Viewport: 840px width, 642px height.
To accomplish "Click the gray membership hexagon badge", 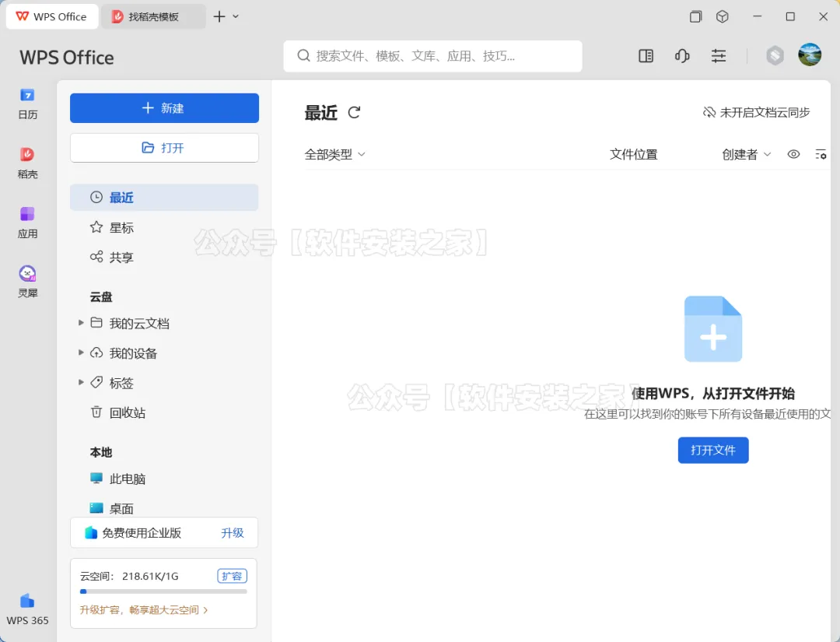I will 775,55.
